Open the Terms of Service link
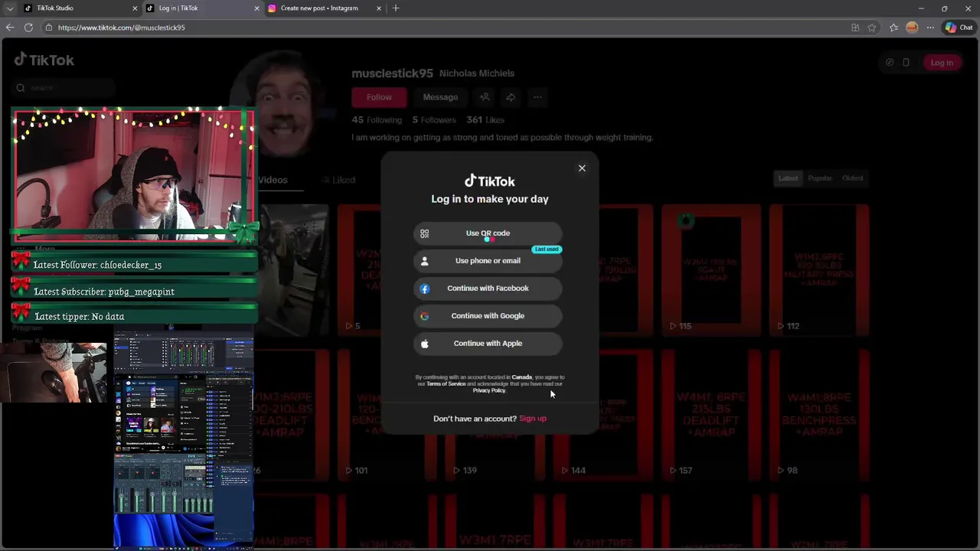Screen dimensions: 980x551 pos(446,383)
